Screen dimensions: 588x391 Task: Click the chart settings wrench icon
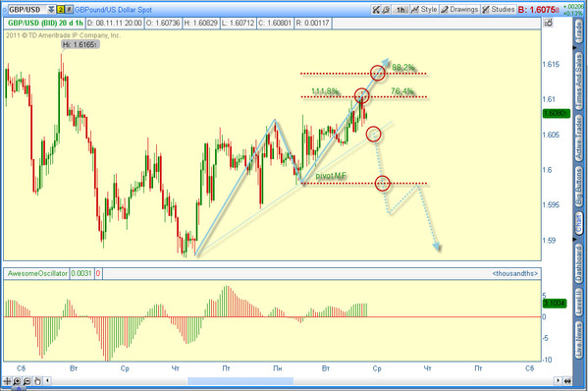coord(376,10)
